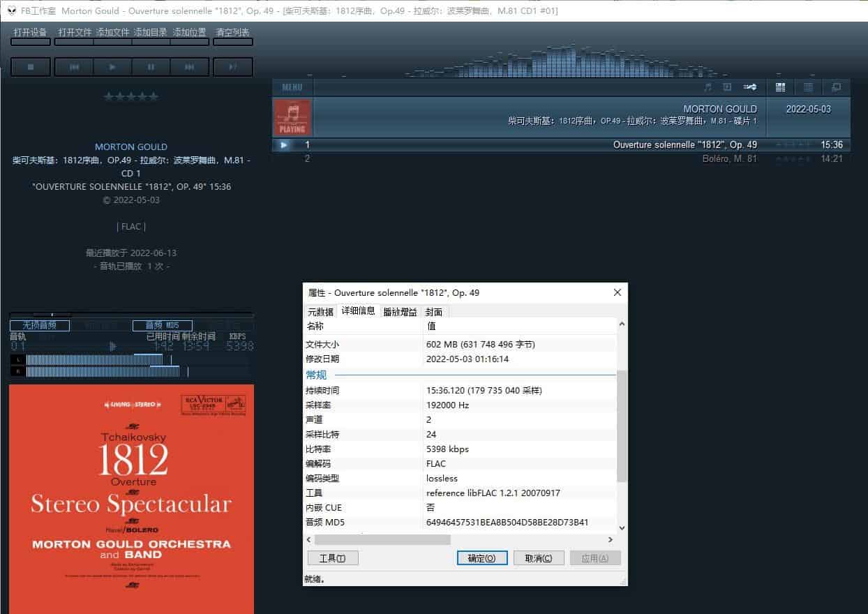This screenshot has width=868, height=614.
Task: Click the music note icon in playlist toolbar
Action: (x=708, y=87)
